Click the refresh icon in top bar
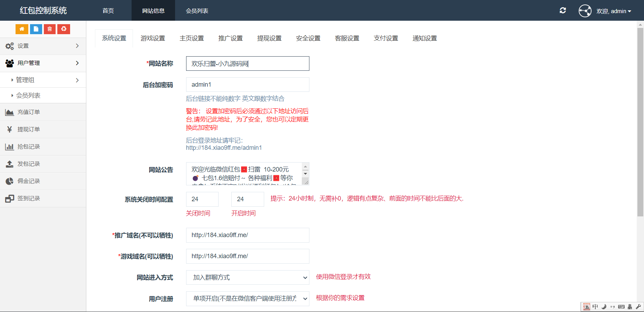644x312 pixels. point(563,10)
